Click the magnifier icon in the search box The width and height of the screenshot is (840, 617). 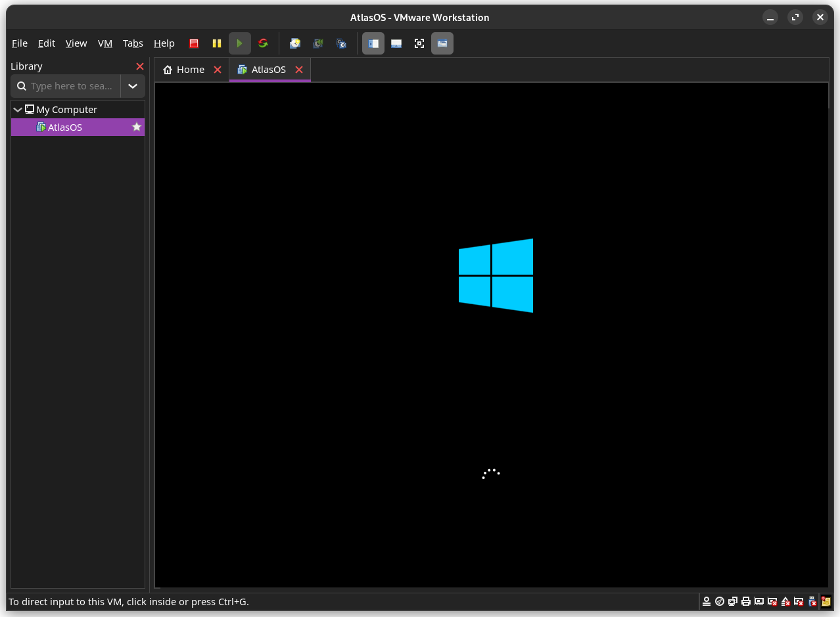click(22, 86)
